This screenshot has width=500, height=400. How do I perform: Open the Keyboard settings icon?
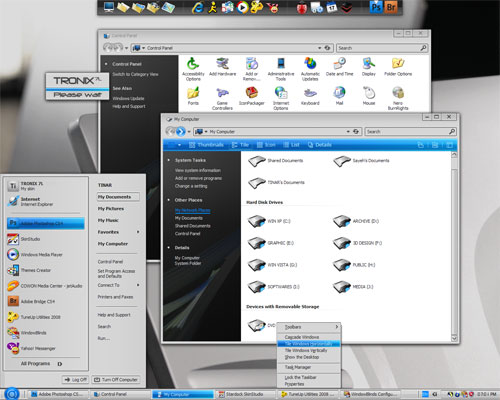(310, 96)
